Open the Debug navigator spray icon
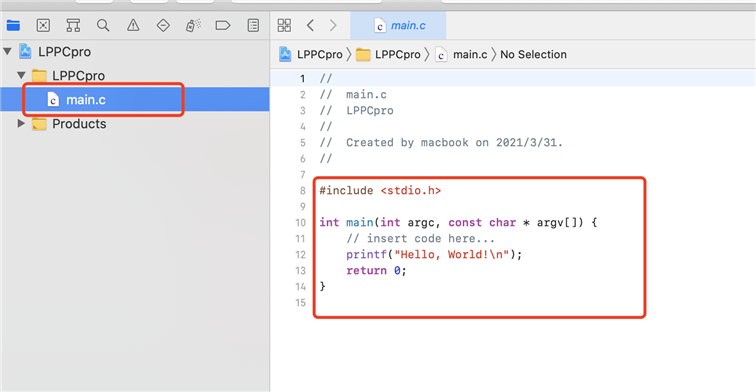 193,26
